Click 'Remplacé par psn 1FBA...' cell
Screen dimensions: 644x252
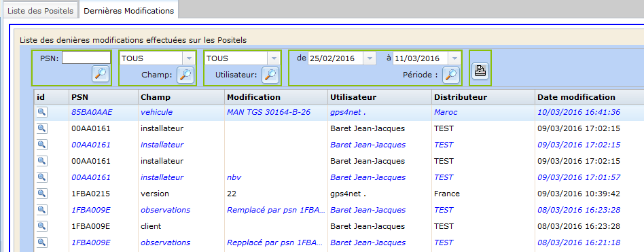pyautogui.click(x=276, y=210)
